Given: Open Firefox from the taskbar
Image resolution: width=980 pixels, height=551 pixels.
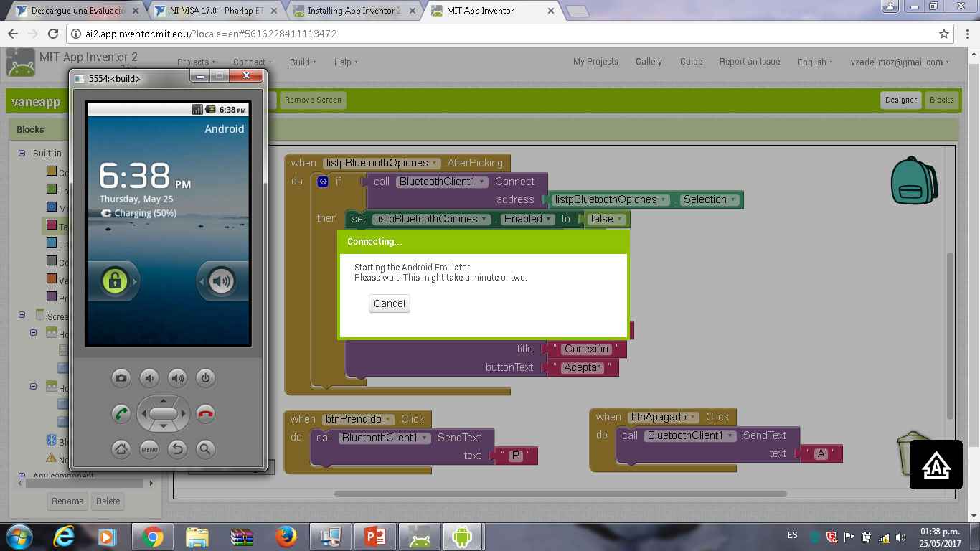Looking at the screenshot, I should pos(286,536).
